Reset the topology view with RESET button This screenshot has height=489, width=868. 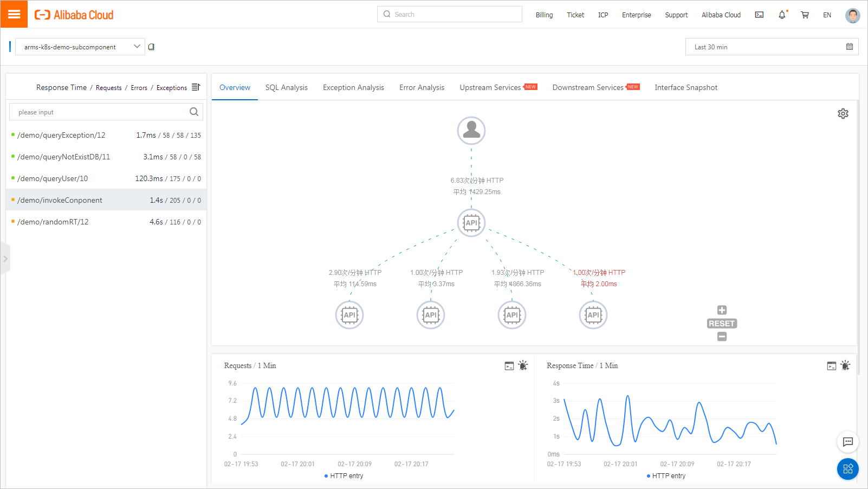[x=722, y=324]
